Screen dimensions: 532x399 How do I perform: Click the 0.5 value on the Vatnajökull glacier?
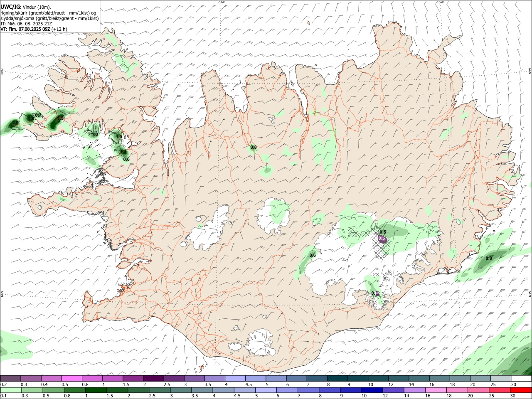pyautogui.click(x=383, y=232)
